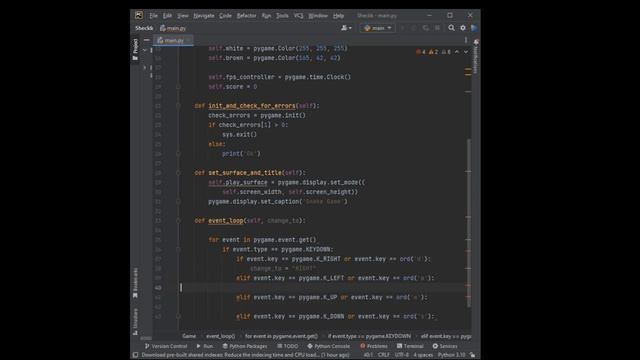Image resolution: width=640 pixels, height=360 pixels.
Task: Go to previous highlighted error arrow
Action: point(457,52)
